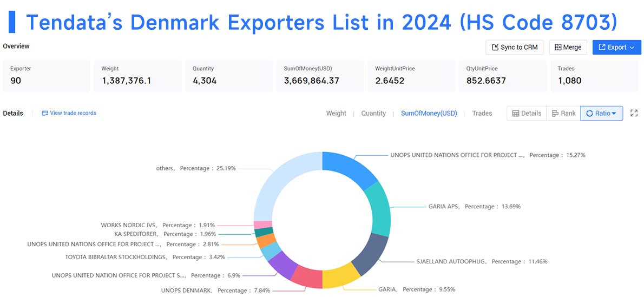Image resolution: width=644 pixels, height=297 pixels.
Task: Click the UNOPS DENMARK 7.84% label
Action: 215,291
